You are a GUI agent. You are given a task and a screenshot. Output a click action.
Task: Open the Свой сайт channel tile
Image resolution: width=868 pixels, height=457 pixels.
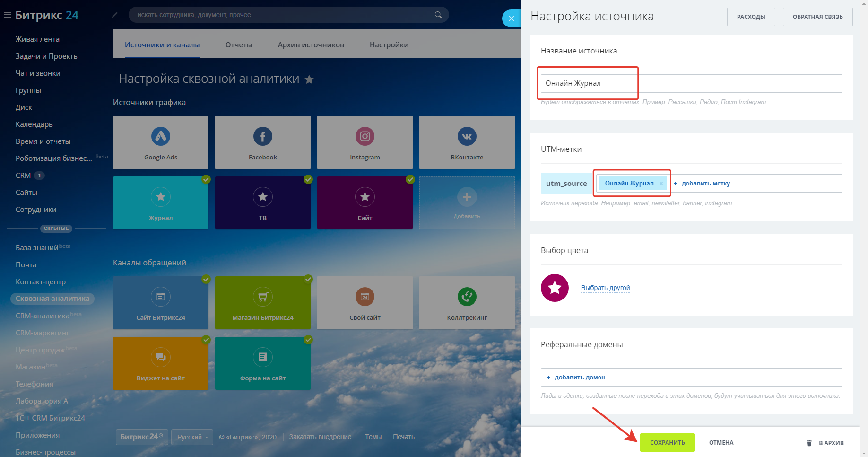tap(365, 303)
